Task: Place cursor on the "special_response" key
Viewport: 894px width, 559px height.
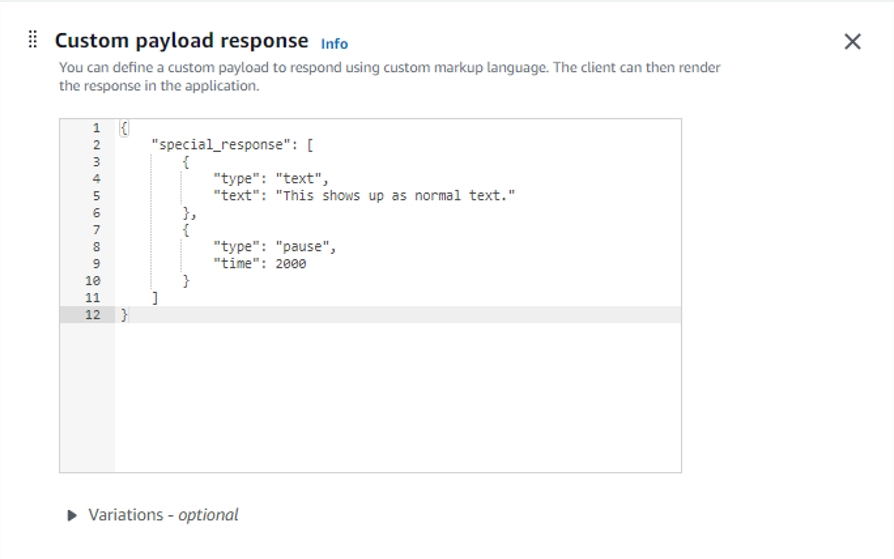Action: click(214, 144)
